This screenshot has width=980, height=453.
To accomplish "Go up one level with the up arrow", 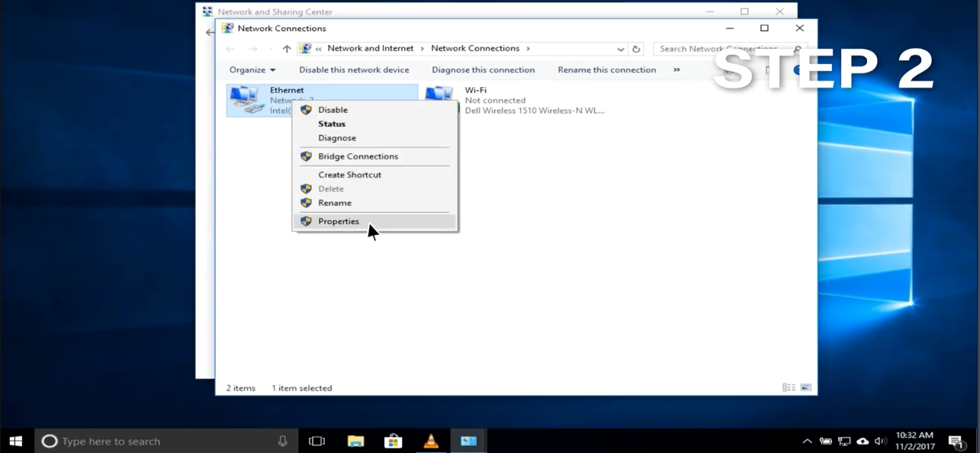I will (x=287, y=49).
